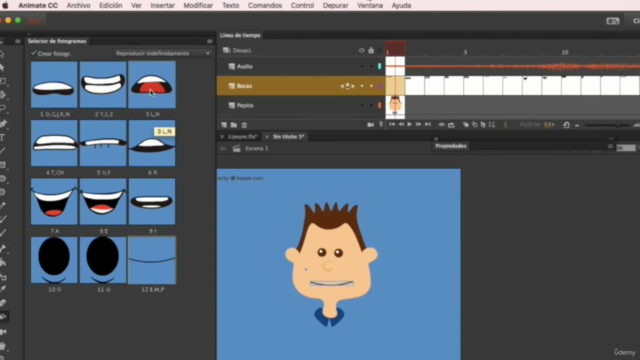The height and width of the screenshot is (360, 640).
Task: Select the Lasso tool
Action: click(2, 109)
